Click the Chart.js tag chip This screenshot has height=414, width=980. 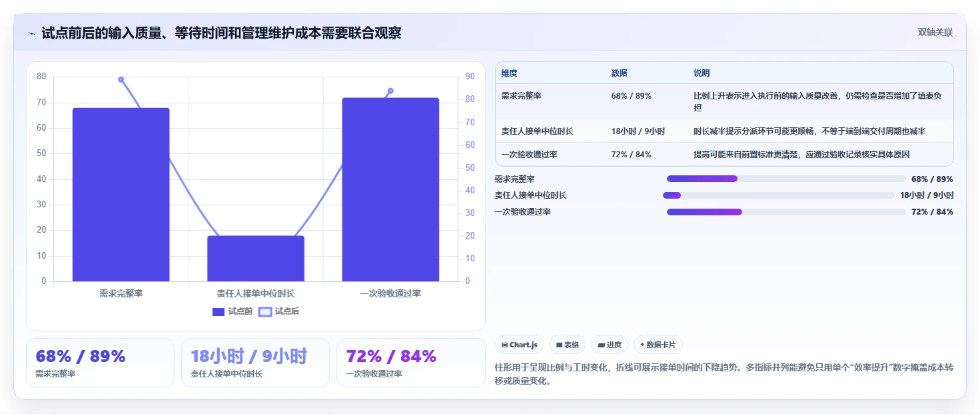(519, 345)
